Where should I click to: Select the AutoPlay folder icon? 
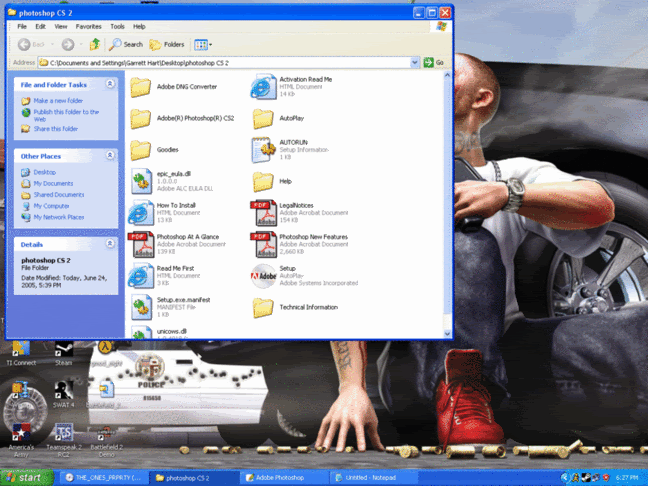coord(263,119)
